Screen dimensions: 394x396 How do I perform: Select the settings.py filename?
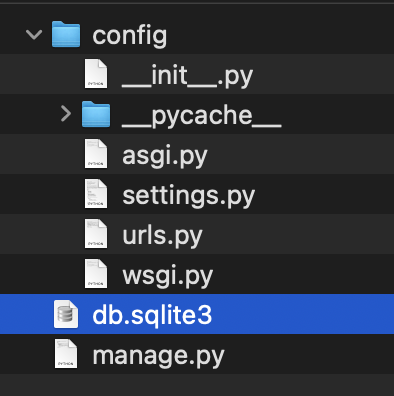pyautogui.click(x=189, y=196)
